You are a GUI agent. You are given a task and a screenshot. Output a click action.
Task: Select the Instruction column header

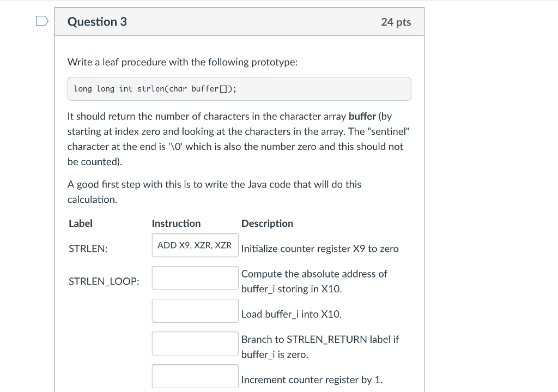click(176, 223)
